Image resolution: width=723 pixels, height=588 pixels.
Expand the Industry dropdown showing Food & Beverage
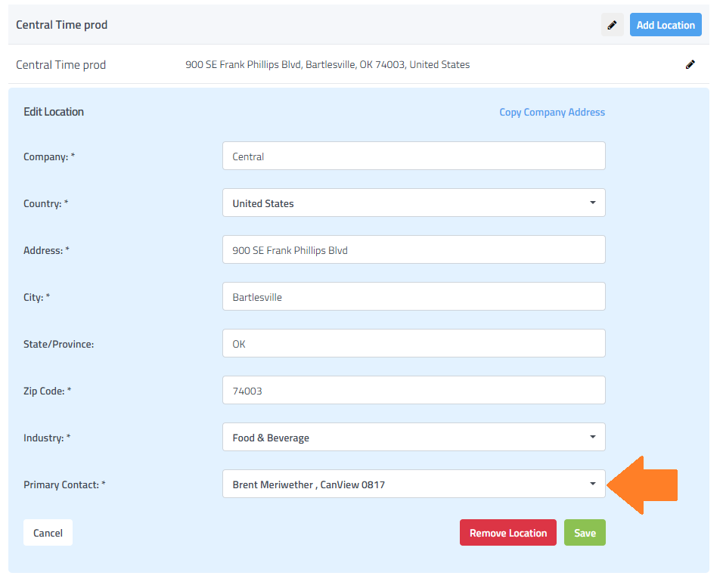tap(414, 438)
